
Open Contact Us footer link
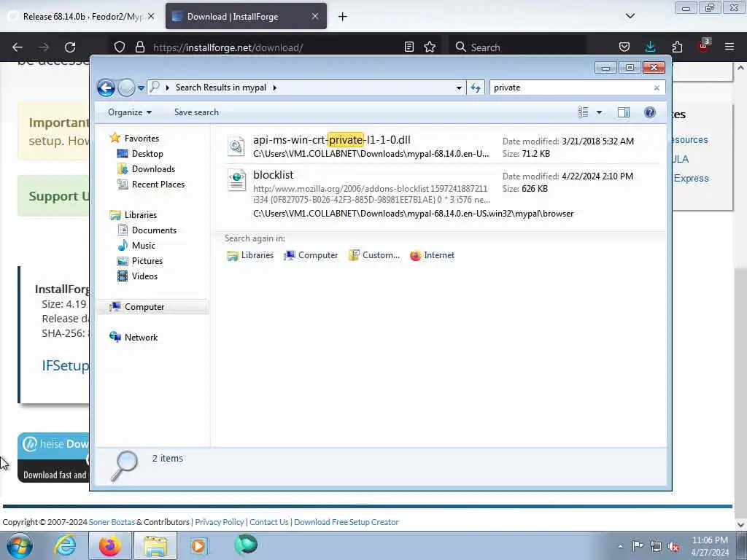tap(268, 522)
